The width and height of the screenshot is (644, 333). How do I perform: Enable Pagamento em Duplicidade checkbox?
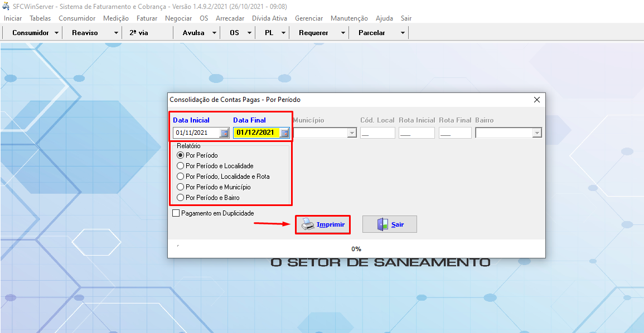click(x=176, y=213)
